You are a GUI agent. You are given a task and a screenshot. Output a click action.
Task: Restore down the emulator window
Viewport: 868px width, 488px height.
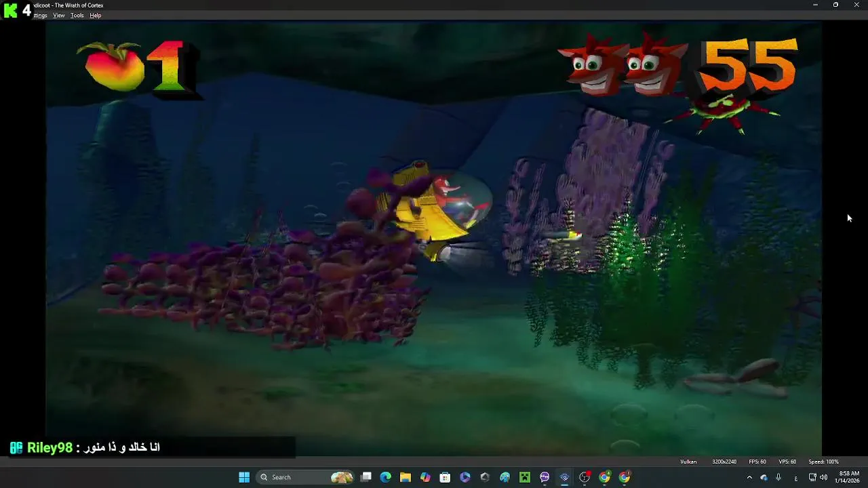pyautogui.click(x=835, y=5)
